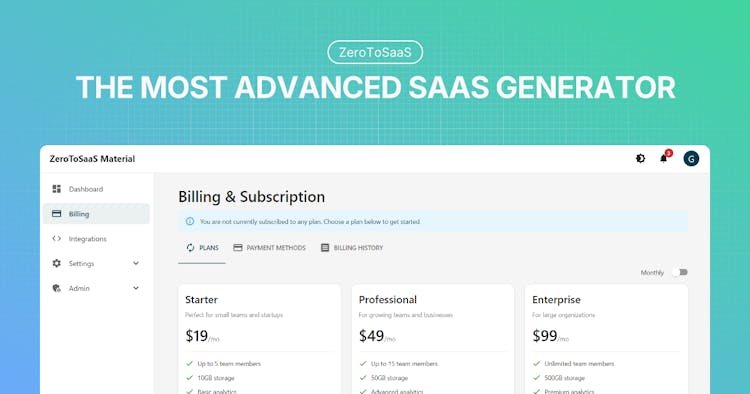This screenshot has height=394, width=750.
Task: Click the ZeroToSaaS Material title
Action: pos(92,159)
